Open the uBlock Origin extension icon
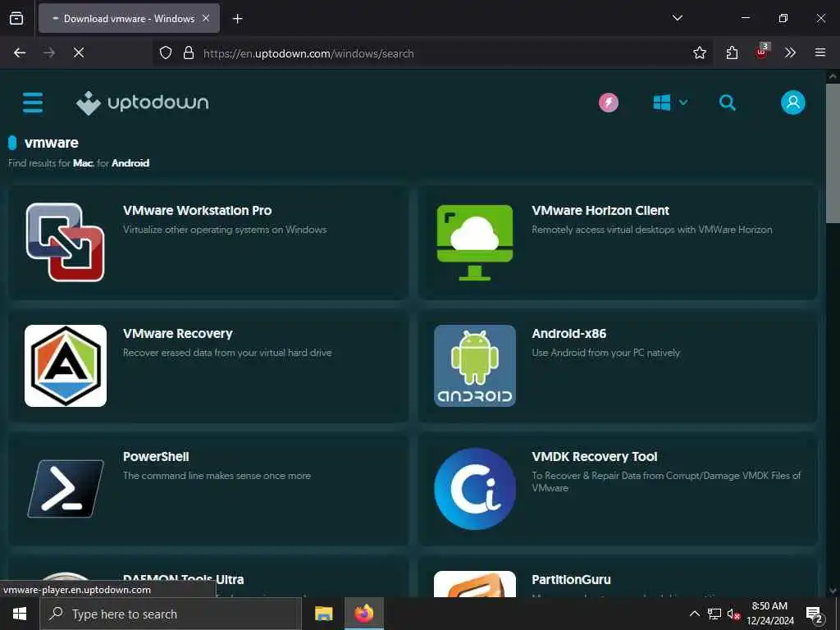 coord(762,52)
